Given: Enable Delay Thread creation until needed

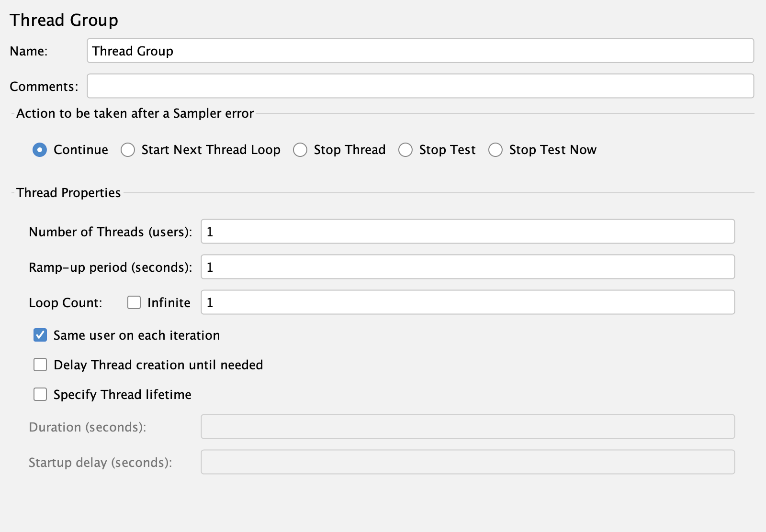Looking at the screenshot, I should (40, 365).
